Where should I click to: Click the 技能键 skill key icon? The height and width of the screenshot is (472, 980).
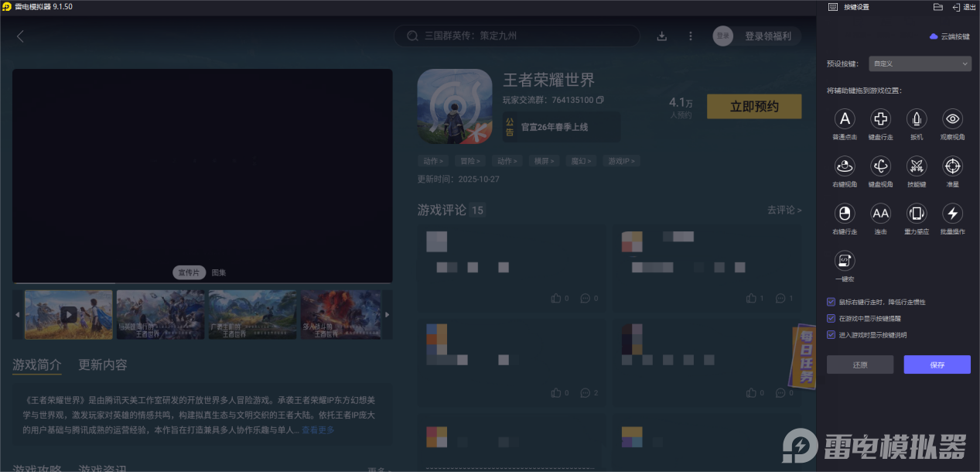click(916, 168)
